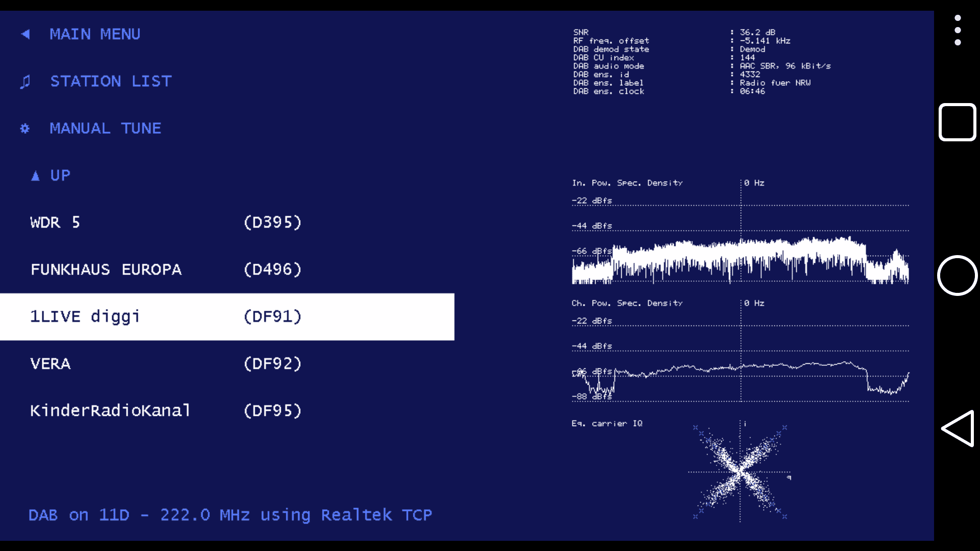Select station ID (DF95)
This screenshot has height=551, width=980.
point(273,411)
